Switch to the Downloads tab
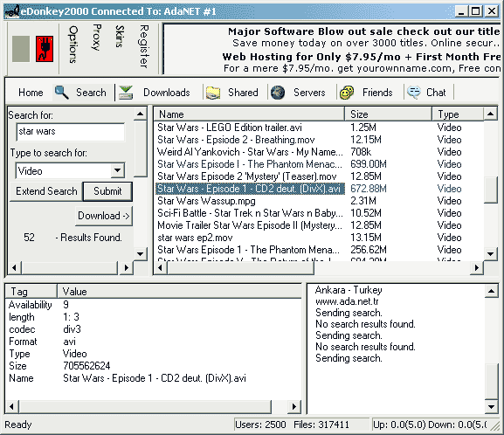Image resolution: width=504 pixels, height=435 pixels. (167, 93)
